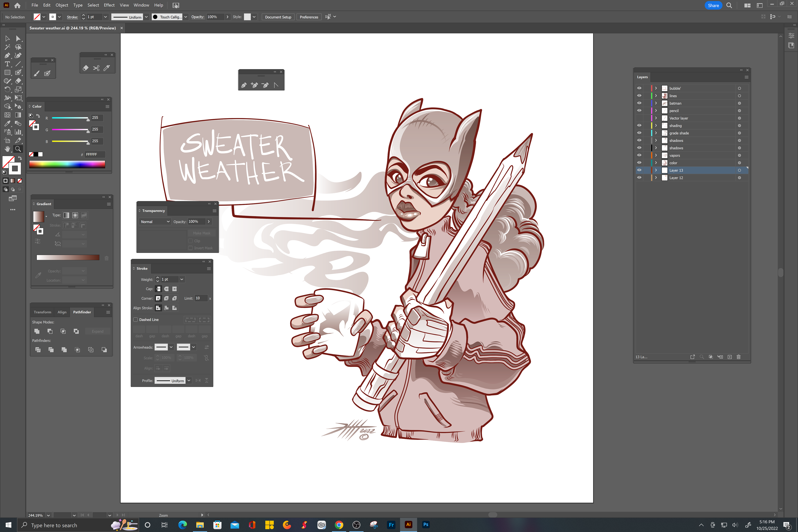Open the Stroke panel options menu
798x532 pixels.
click(x=209, y=268)
